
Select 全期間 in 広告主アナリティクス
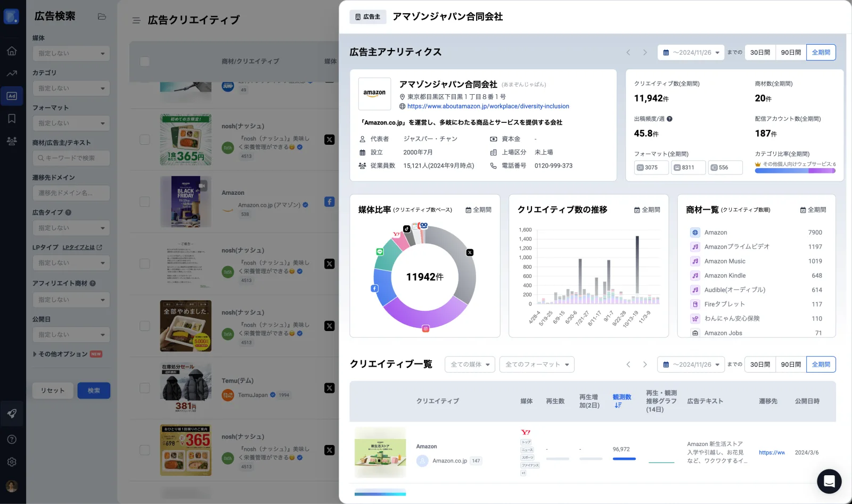[821, 53]
